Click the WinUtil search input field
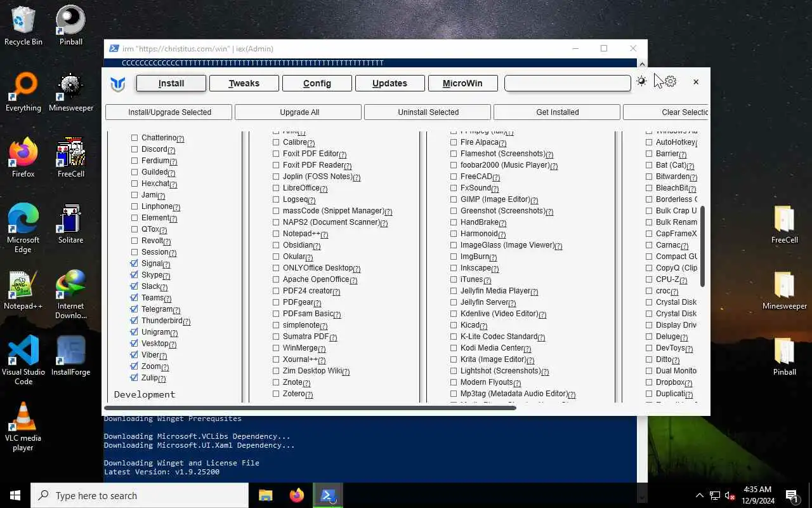 pos(568,83)
